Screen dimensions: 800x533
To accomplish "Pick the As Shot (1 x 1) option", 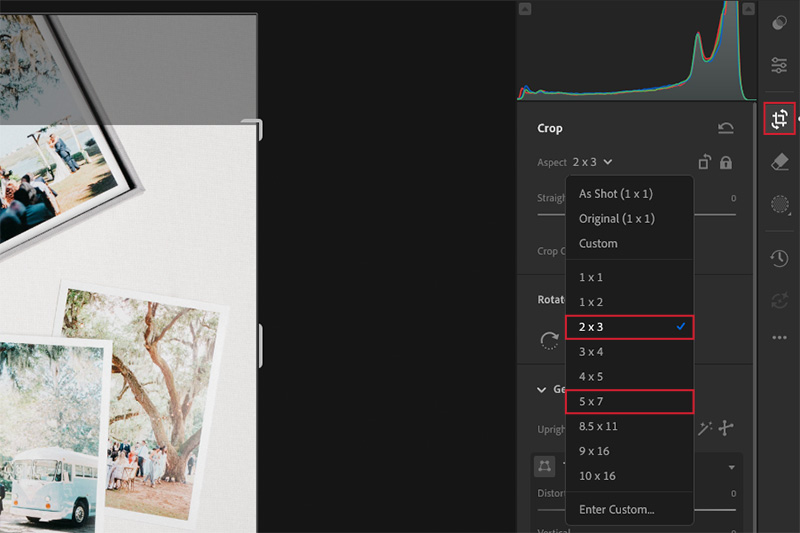I will pos(628,194).
